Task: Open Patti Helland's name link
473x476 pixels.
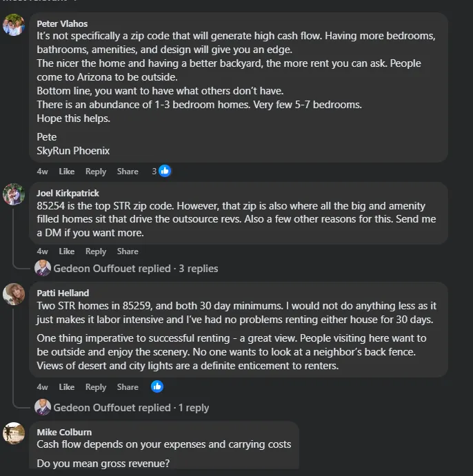Action: (63, 293)
